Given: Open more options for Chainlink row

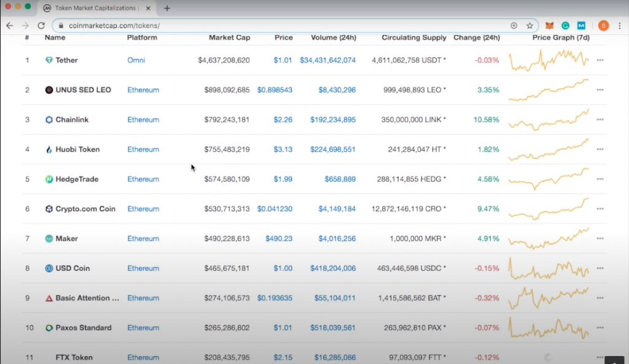Looking at the screenshot, I should (600, 120).
